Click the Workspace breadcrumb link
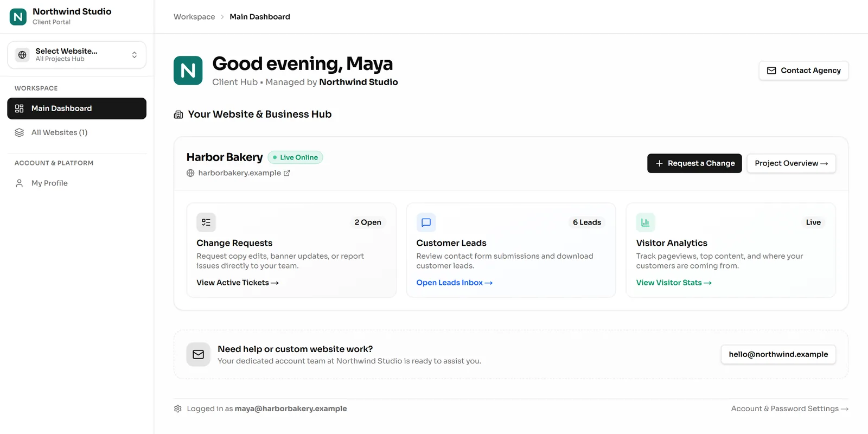 point(194,17)
